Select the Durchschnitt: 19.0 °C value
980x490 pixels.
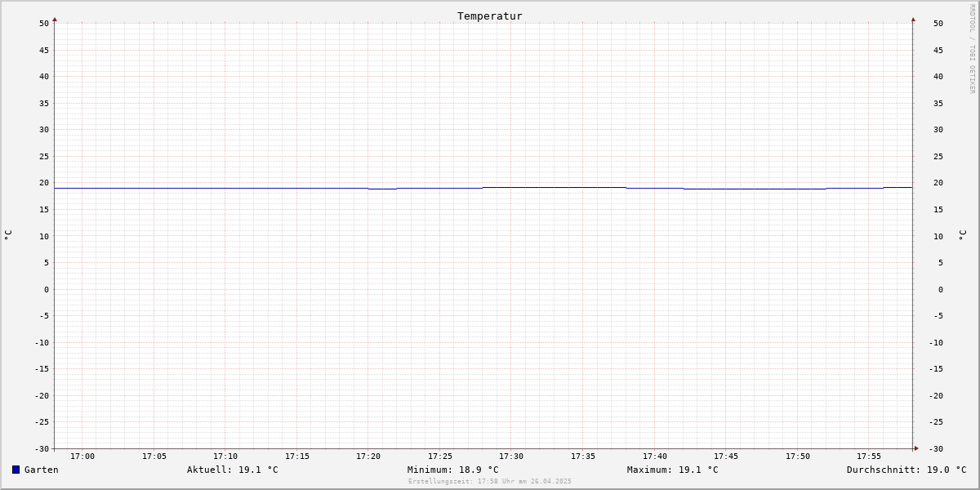point(906,470)
